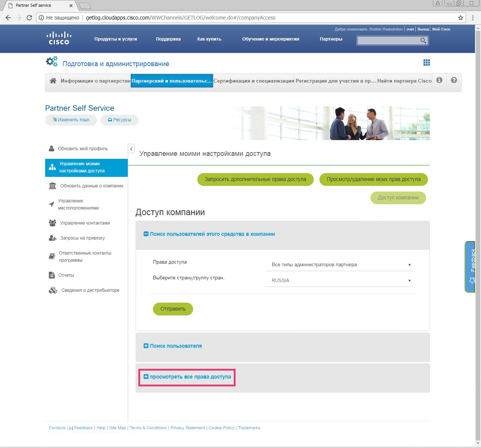This screenshot has height=448, width=481.
Task: Reload the page with browser refresh icon
Action: (29, 18)
